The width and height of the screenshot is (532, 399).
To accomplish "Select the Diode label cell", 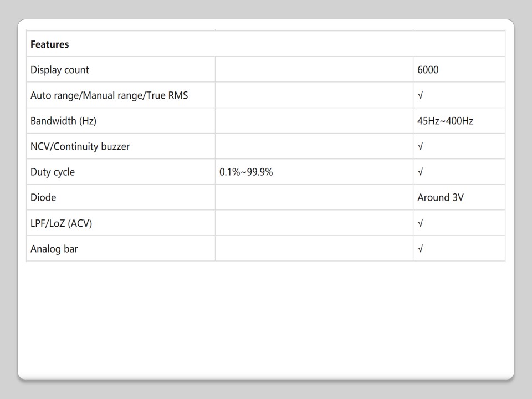I will pos(43,197).
